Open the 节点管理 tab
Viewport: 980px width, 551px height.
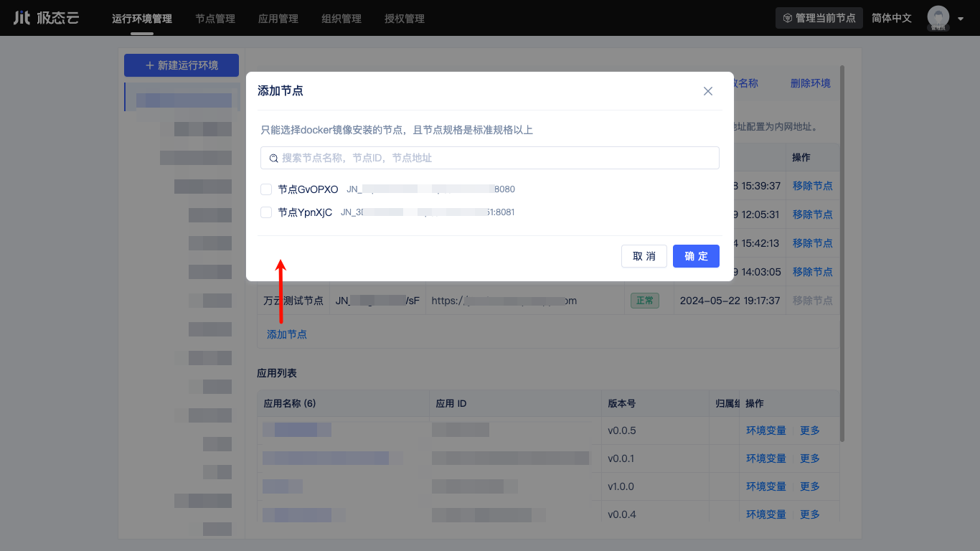(x=215, y=19)
